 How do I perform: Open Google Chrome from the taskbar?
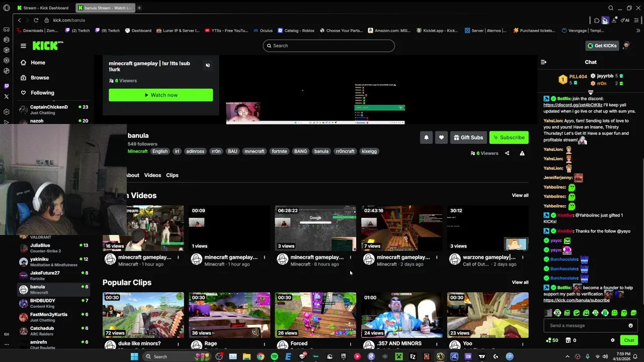260,356
